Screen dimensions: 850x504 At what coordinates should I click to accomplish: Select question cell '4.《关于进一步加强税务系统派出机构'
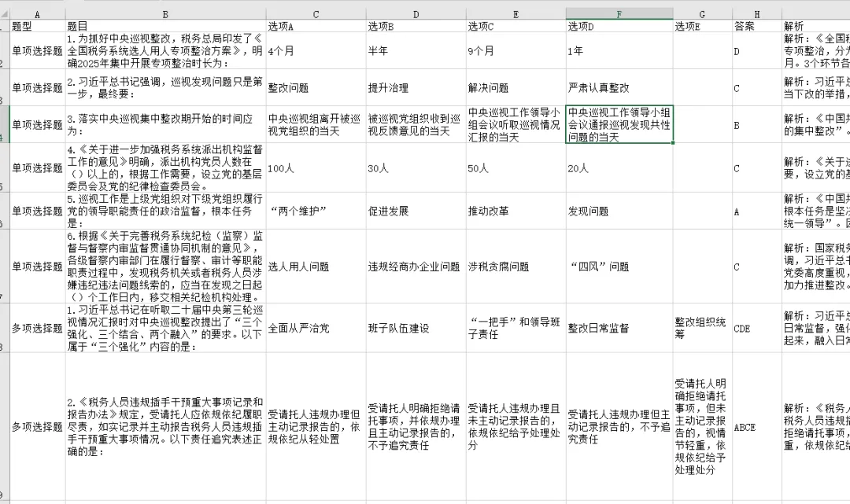click(x=165, y=167)
